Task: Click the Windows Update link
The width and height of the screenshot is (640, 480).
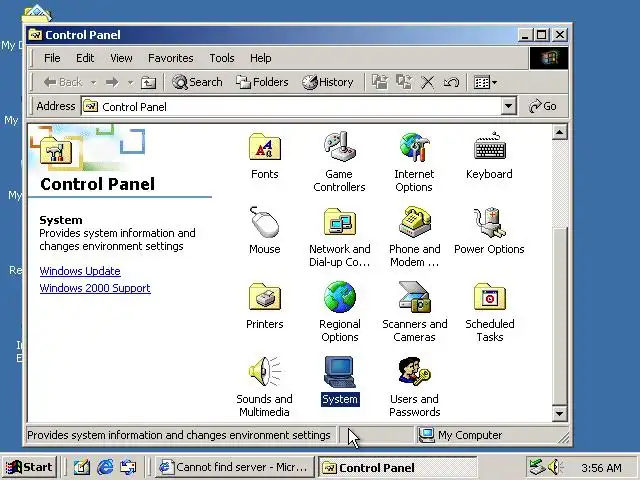Action: tap(80, 271)
